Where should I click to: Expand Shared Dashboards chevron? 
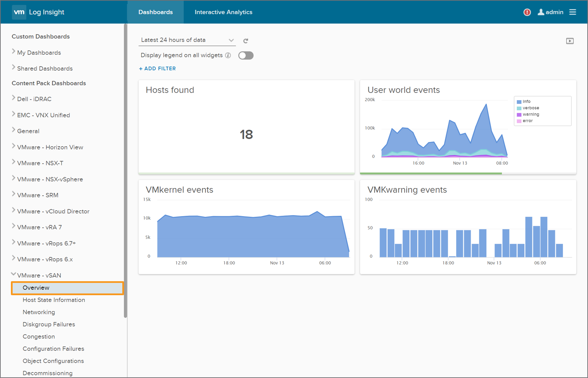coord(14,67)
